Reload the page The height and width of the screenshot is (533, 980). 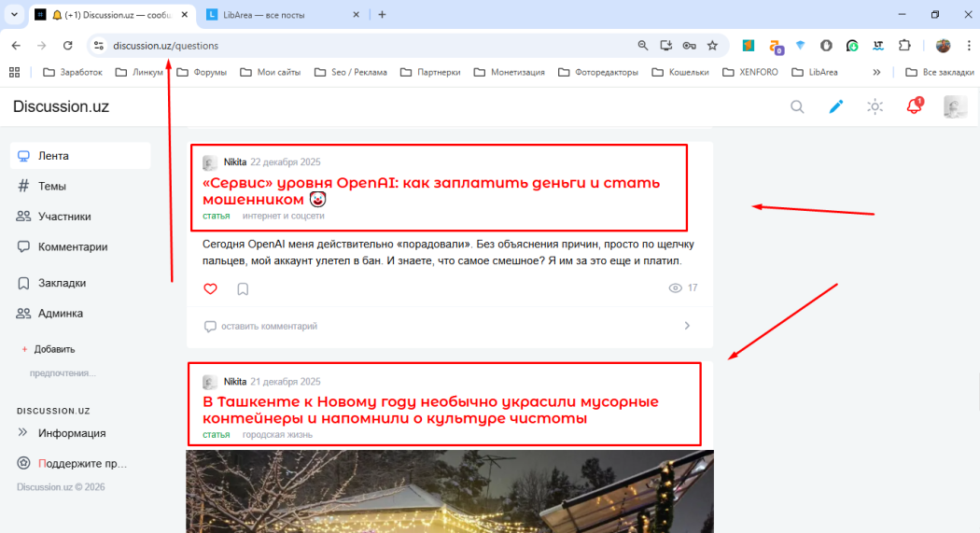[x=67, y=46]
